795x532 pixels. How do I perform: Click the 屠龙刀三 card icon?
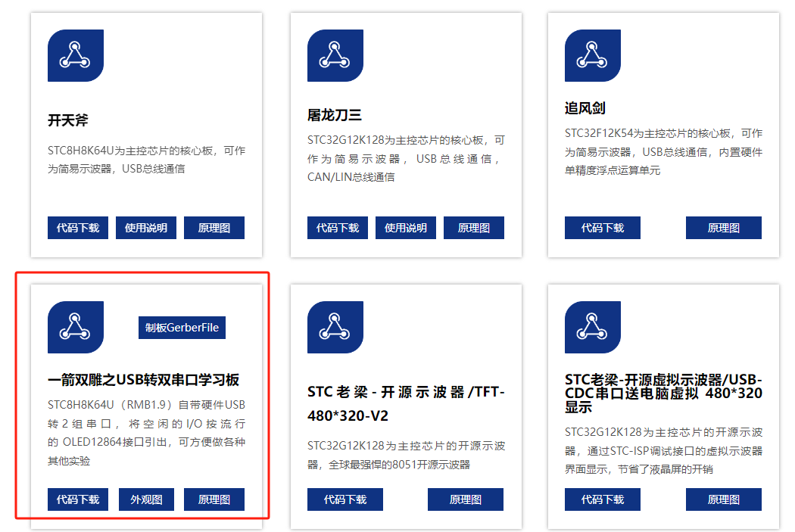point(335,55)
